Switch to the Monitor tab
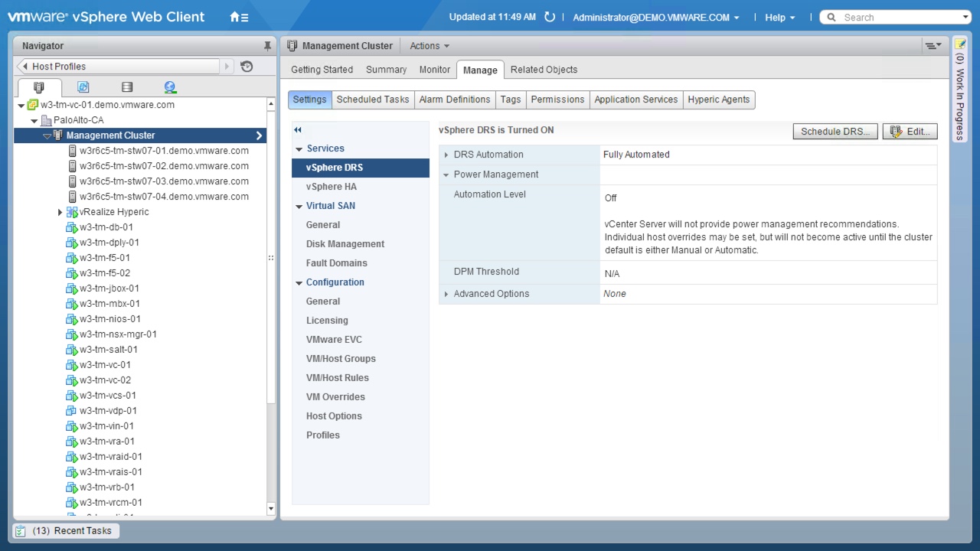This screenshot has width=980, height=551. coord(434,70)
